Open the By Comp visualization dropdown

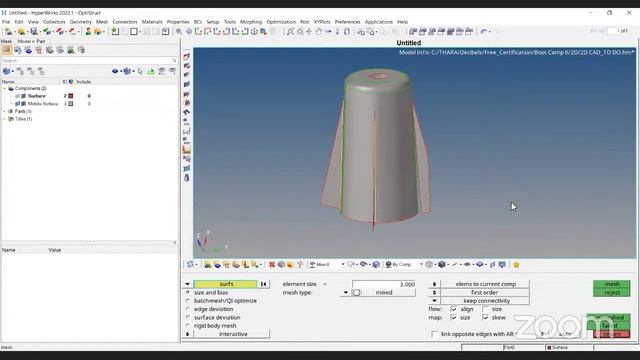404,264
